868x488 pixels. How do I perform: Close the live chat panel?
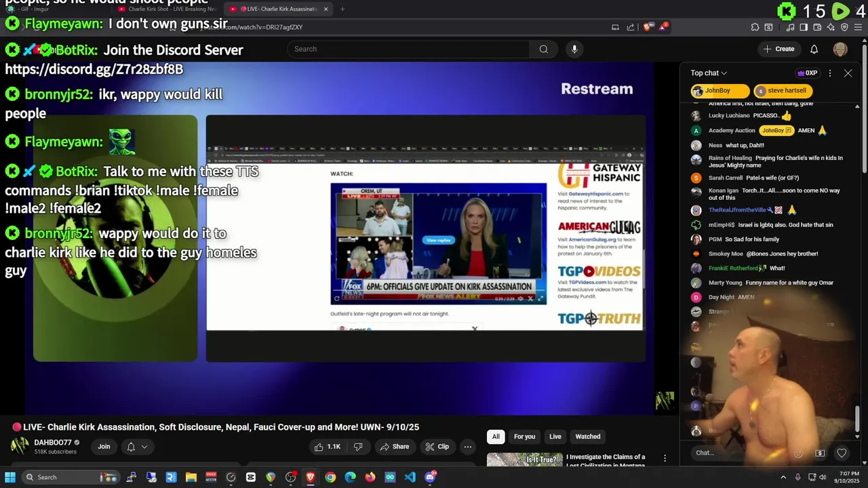[848, 73]
